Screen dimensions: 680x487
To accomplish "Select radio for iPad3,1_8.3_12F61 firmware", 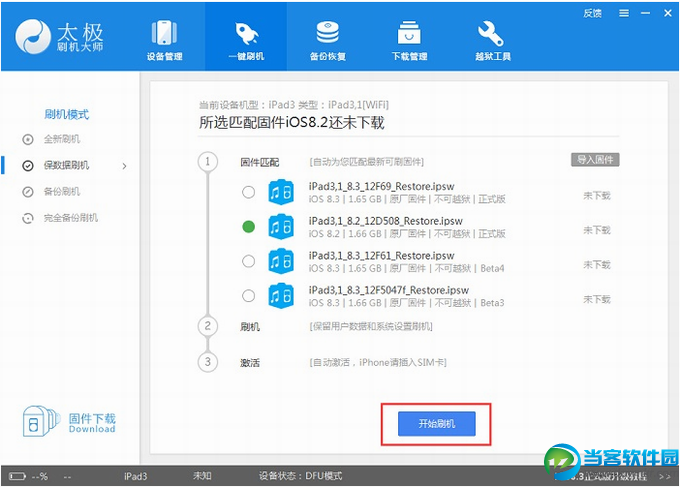I will pos(248,261).
